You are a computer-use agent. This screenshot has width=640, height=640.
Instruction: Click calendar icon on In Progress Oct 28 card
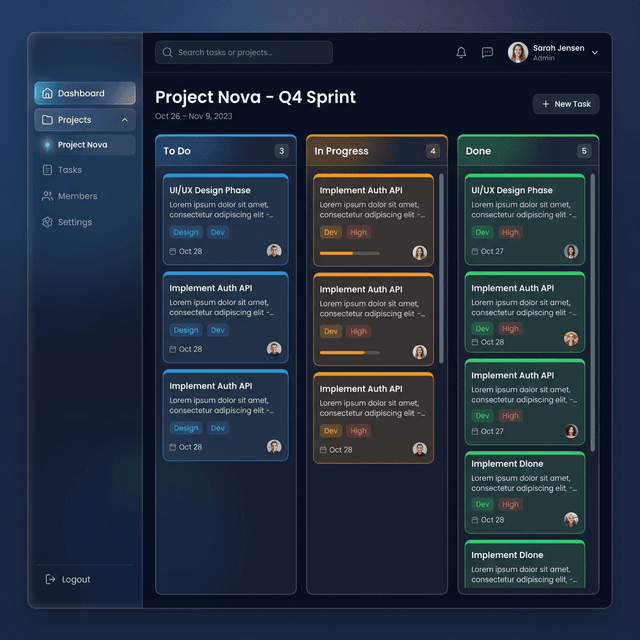pyautogui.click(x=323, y=450)
